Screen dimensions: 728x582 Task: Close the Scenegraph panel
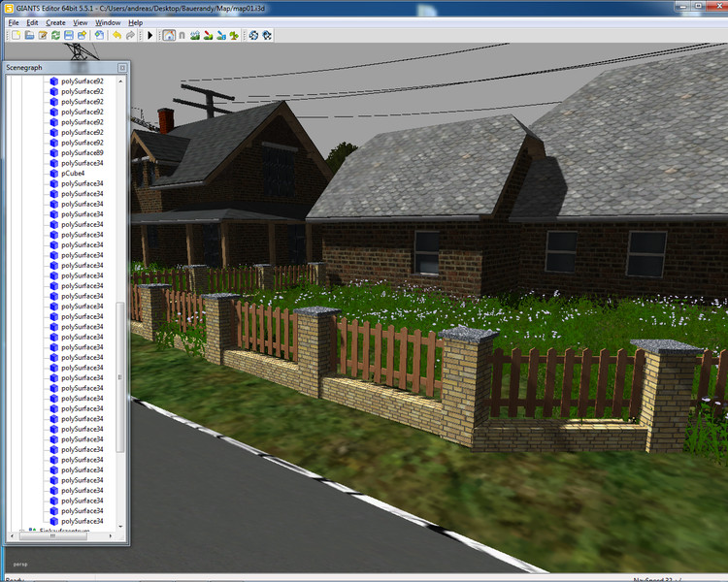tap(122, 68)
